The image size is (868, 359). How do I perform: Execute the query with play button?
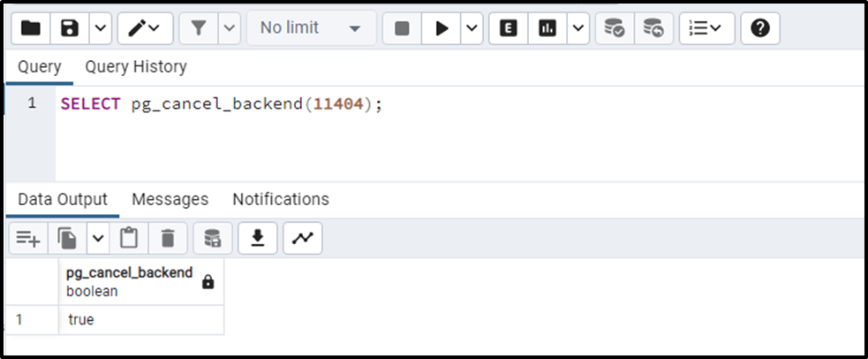click(x=442, y=28)
